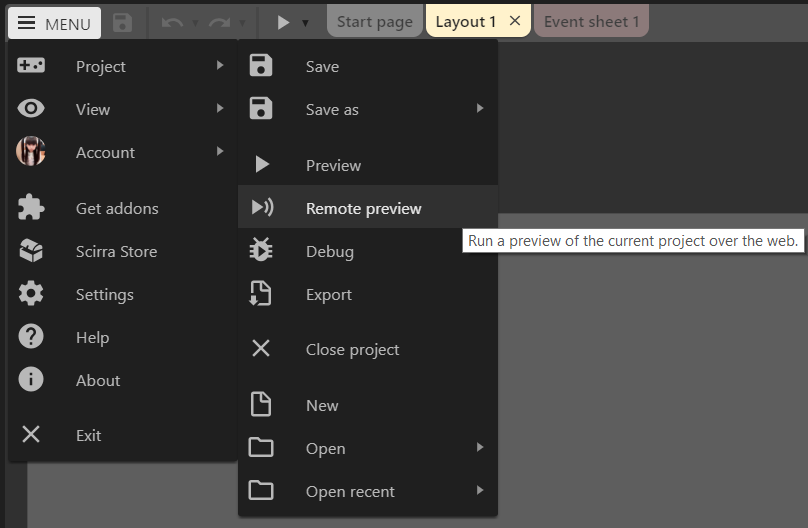The width and height of the screenshot is (808, 528).
Task: Open Settings menu item
Action: (123, 294)
